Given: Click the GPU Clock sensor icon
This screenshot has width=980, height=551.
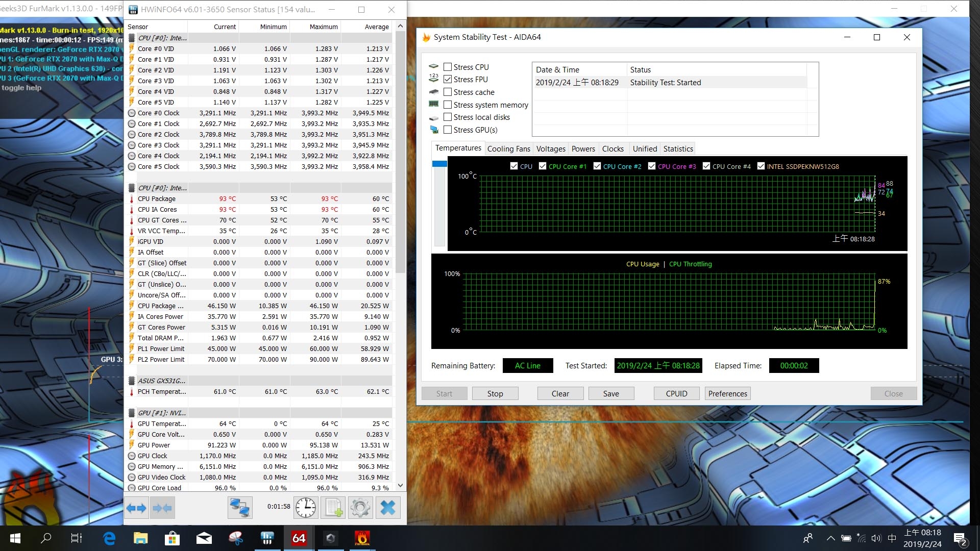Looking at the screenshot, I should coord(131,456).
